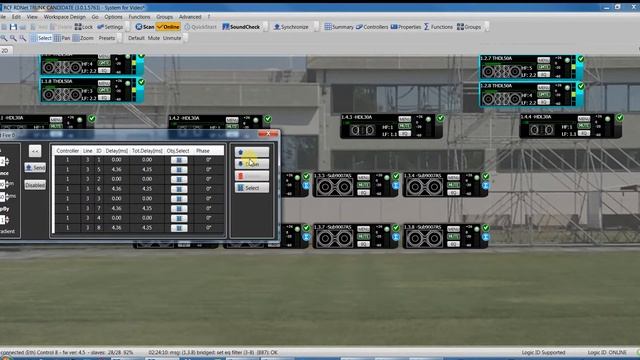Click the Lock workspace icon

click(84, 27)
